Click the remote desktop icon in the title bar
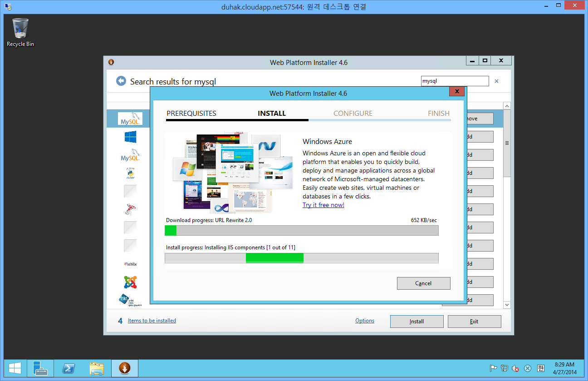This screenshot has width=588, height=381. 8,7
